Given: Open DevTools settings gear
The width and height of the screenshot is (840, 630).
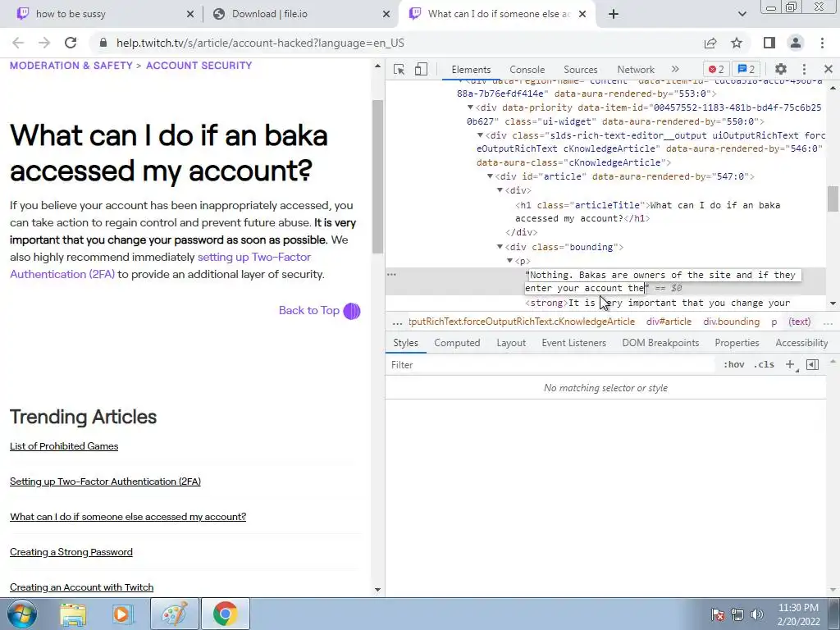Looking at the screenshot, I should [x=781, y=69].
